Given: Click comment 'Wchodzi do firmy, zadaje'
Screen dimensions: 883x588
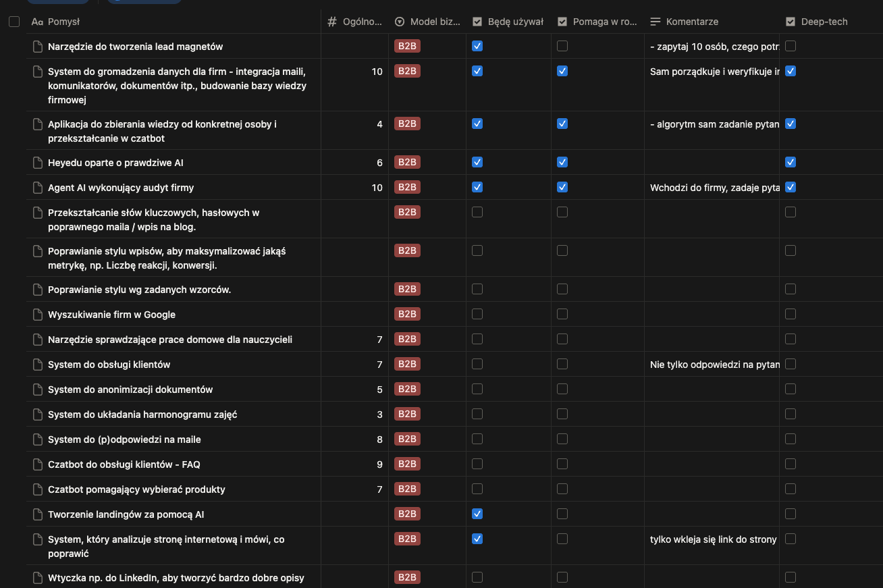Looking at the screenshot, I should point(714,188).
